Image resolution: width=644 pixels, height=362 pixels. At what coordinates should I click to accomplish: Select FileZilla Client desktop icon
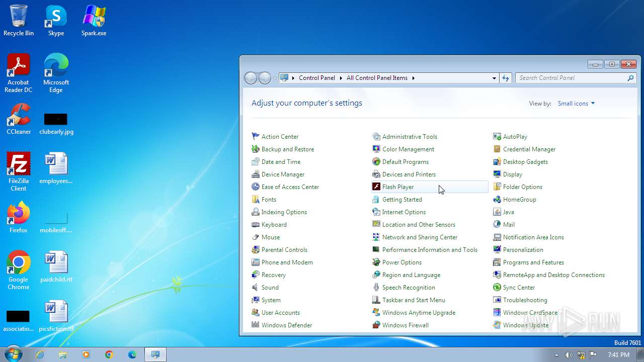[x=19, y=172]
